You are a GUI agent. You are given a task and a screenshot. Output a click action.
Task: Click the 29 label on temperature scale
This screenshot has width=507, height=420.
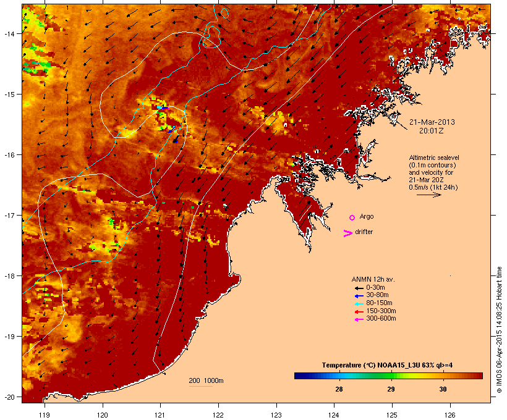point(391,389)
